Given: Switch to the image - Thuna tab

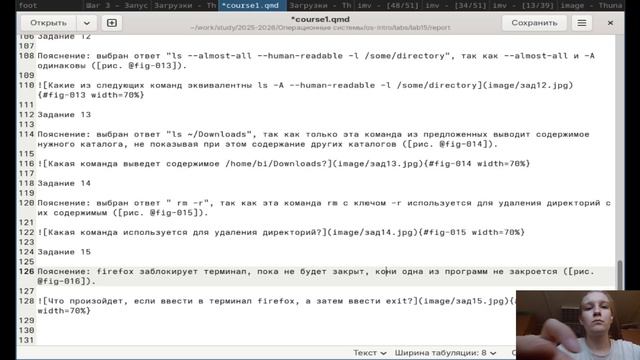Looking at the screenshot, I should pyautogui.click(x=591, y=5).
